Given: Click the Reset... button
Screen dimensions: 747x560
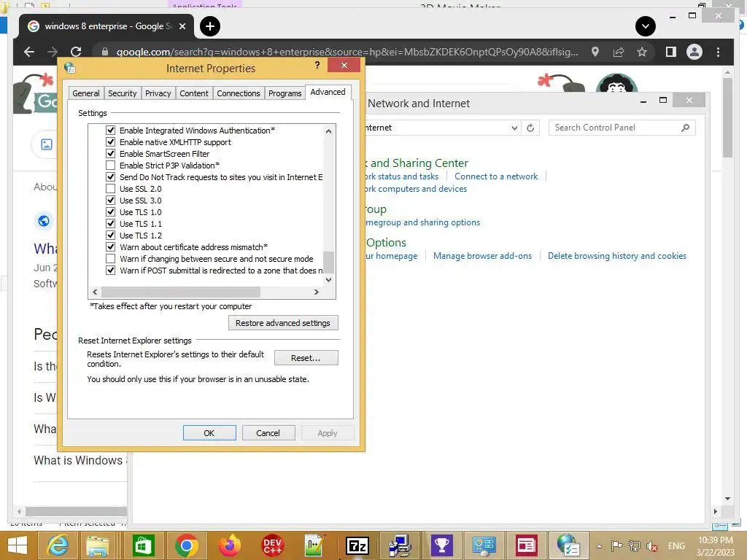Looking at the screenshot, I should [x=306, y=357].
